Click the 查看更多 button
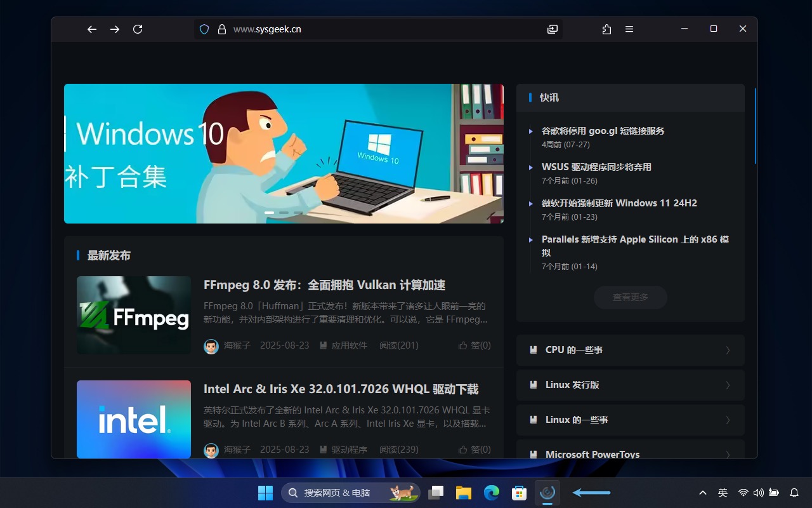Image resolution: width=812 pixels, height=508 pixels. coord(631,297)
